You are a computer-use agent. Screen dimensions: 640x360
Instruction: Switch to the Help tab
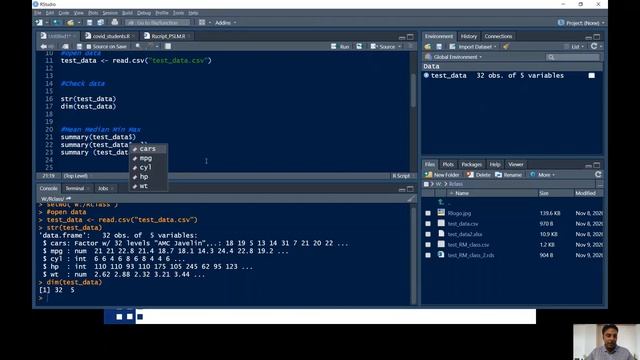pyautogui.click(x=495, y=164)
